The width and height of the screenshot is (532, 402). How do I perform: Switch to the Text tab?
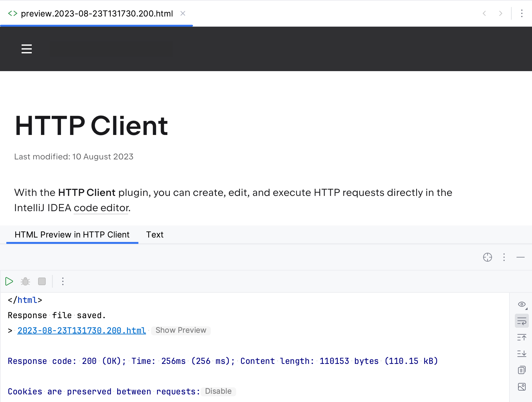[155, 235]
